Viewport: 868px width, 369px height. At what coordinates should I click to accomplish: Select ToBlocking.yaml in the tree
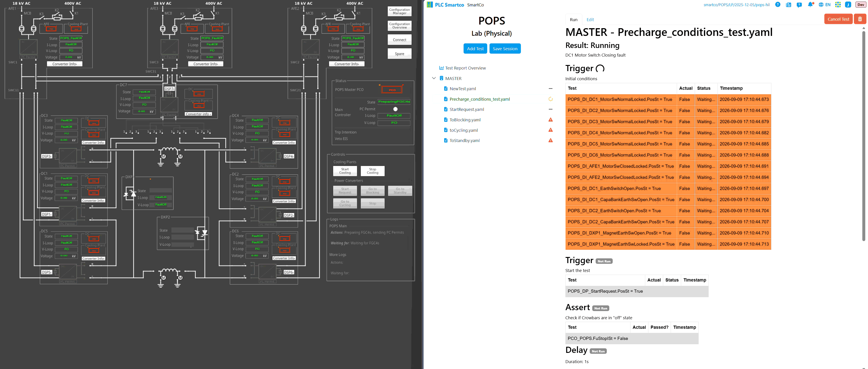465,120
